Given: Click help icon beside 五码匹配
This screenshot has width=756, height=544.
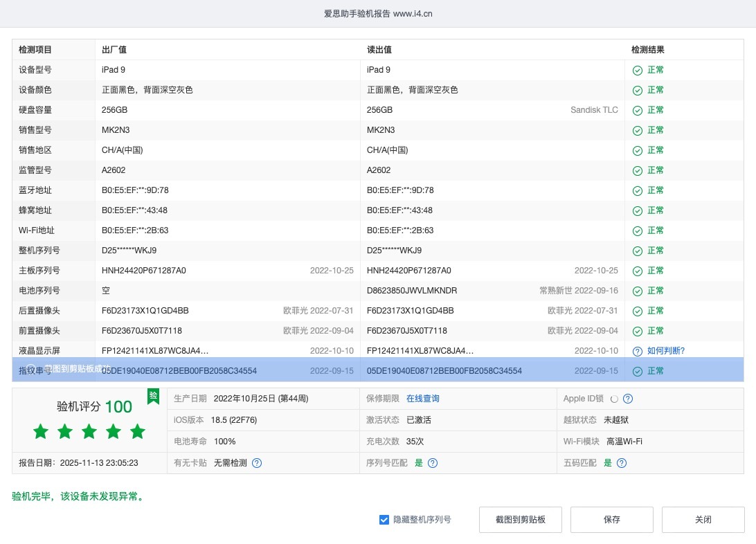Looking at the screenshot, I should [x=622, y=463].
